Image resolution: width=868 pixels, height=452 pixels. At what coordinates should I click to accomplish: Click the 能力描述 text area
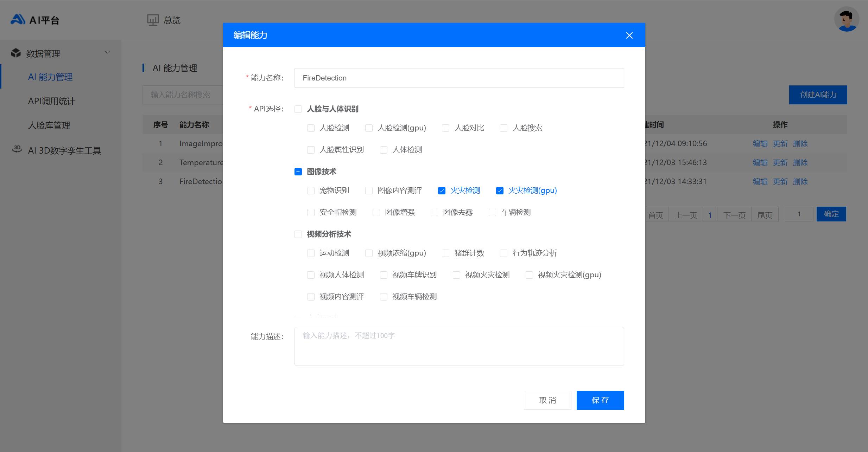(459, 346)
